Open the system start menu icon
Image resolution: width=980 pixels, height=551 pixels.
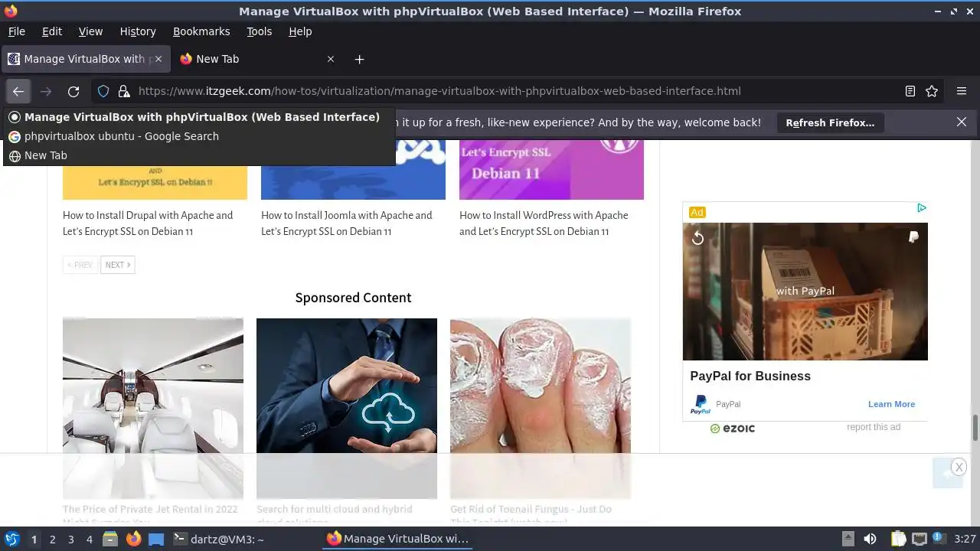[x=12, y=539]
